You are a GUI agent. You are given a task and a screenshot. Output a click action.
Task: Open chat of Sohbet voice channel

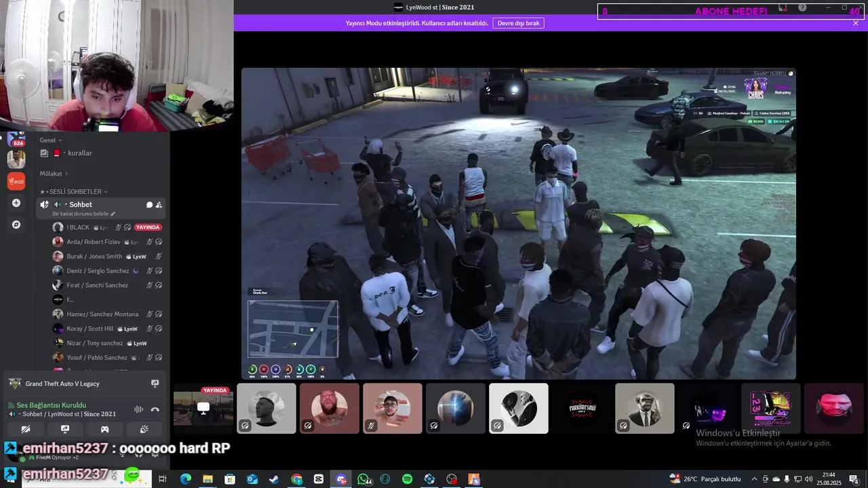click(x=149, y=205)
